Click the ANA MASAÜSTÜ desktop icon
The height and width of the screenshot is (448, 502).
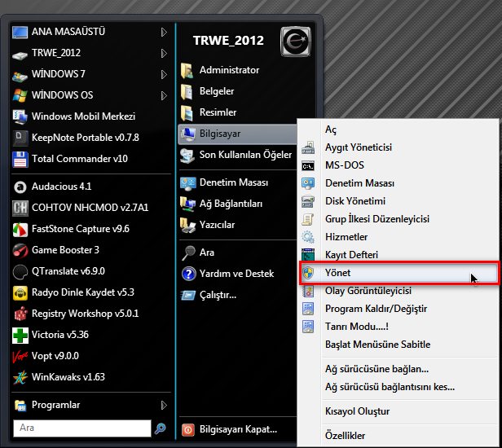[x=20, y=33]
